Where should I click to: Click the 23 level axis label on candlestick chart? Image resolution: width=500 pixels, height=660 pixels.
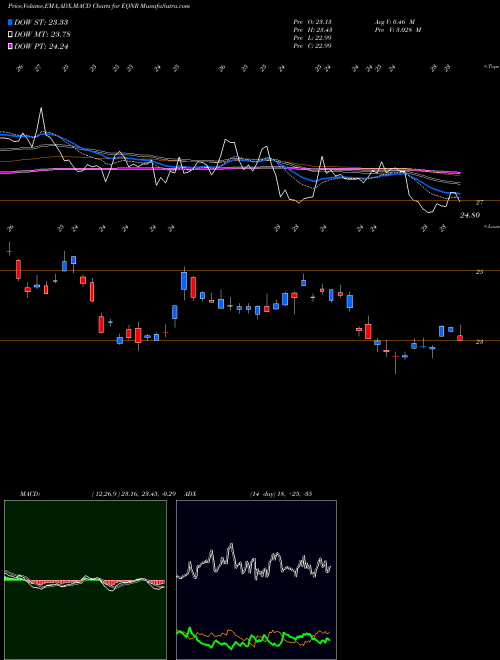(x=479, y=342)
